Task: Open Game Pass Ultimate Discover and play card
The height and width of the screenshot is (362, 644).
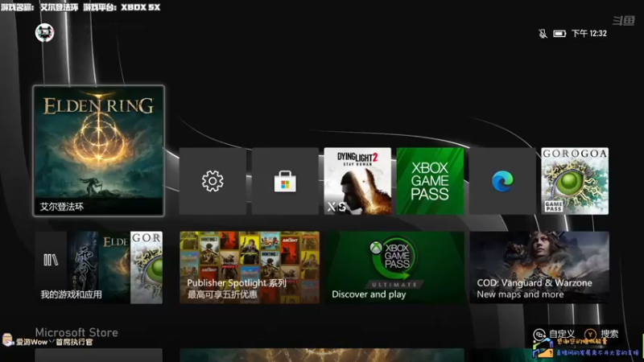Action: 394,268
